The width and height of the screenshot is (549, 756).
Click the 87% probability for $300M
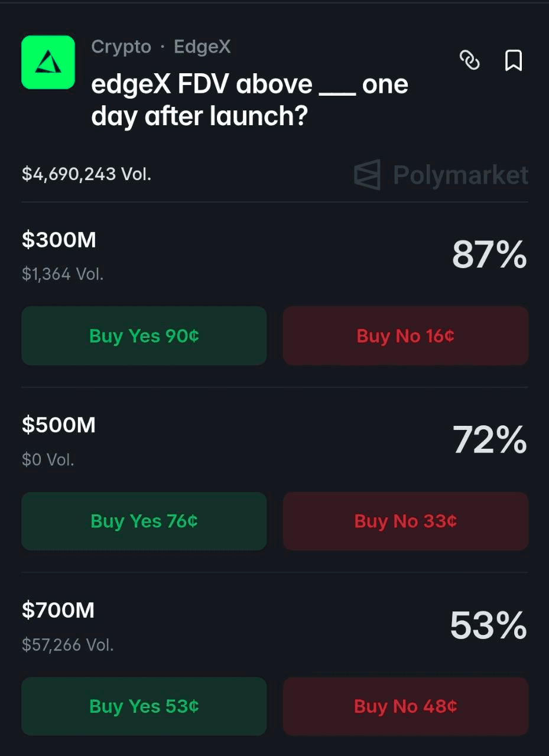[x=489, y=255]
